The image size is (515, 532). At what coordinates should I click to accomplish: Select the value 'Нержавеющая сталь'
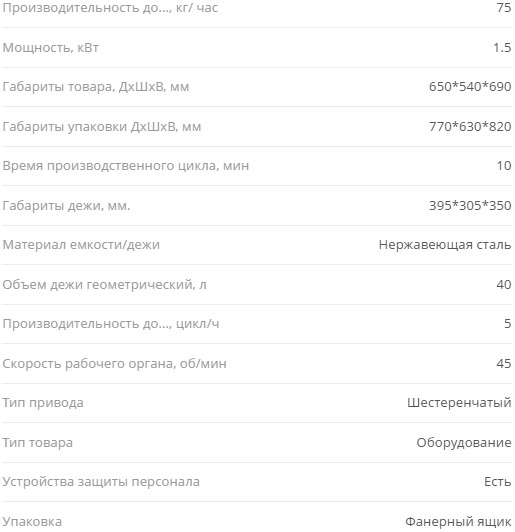445,245
